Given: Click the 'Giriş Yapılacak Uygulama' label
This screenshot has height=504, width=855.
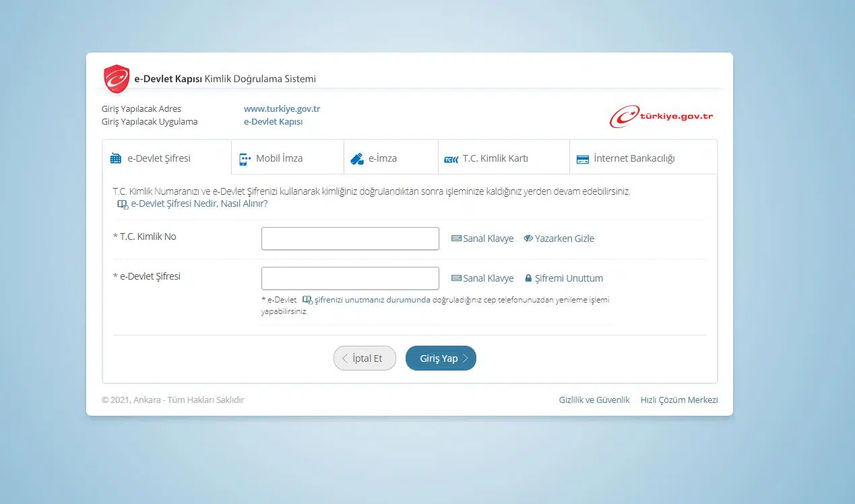Looking at the screenshot, I should pyautogui.click(x=150, y=122).
